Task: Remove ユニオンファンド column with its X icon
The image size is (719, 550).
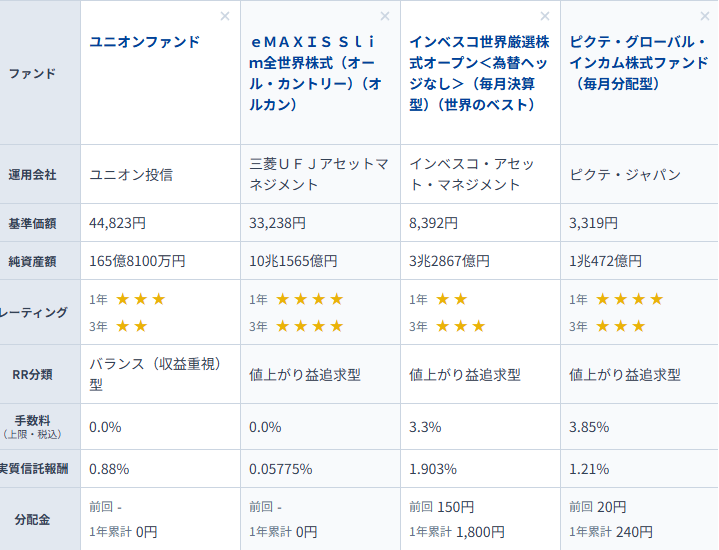Action: pyautogui.click(x=225, y=16)
